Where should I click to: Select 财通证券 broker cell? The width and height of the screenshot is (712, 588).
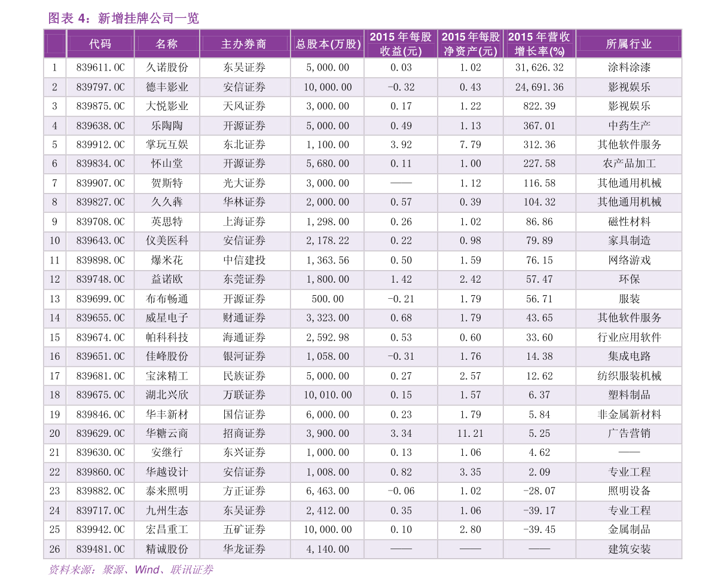244,318
